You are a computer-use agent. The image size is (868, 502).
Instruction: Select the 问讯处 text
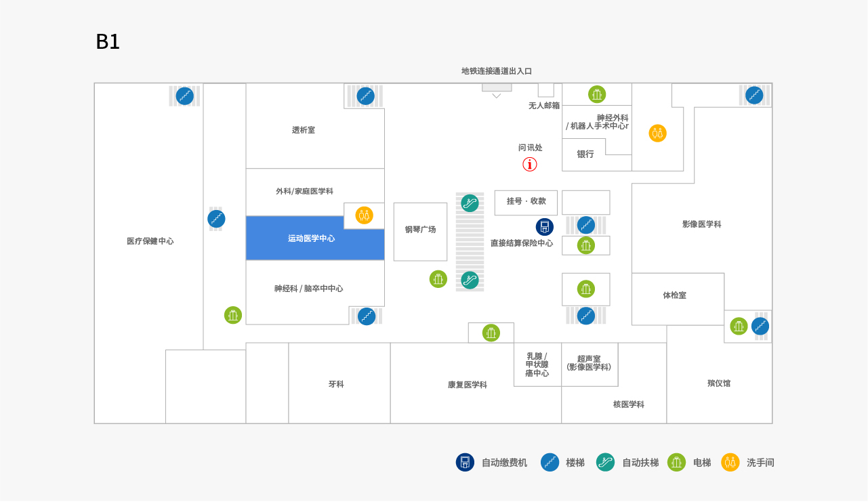[531, 148]
